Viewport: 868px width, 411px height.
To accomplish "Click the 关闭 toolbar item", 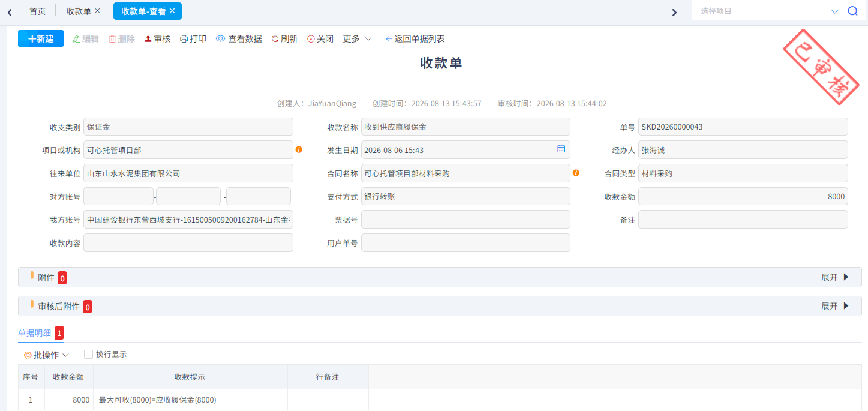I will pyautogui.click(x=320, y=38).
